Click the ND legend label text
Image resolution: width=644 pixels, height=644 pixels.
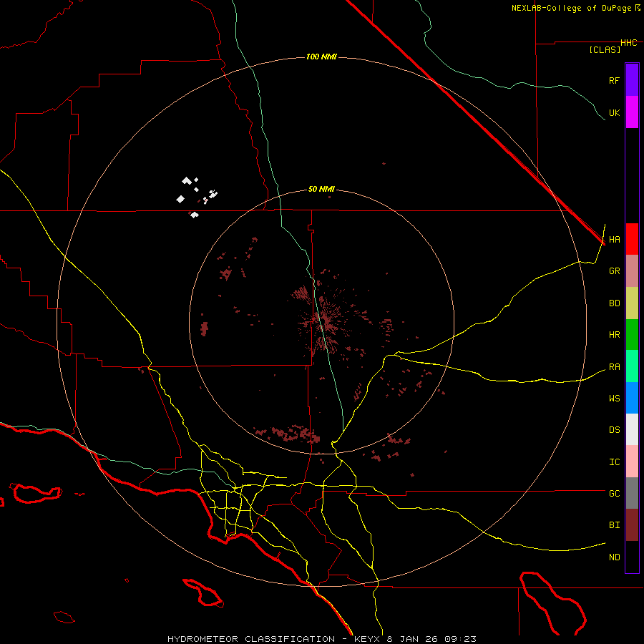(x=614, y=557)
